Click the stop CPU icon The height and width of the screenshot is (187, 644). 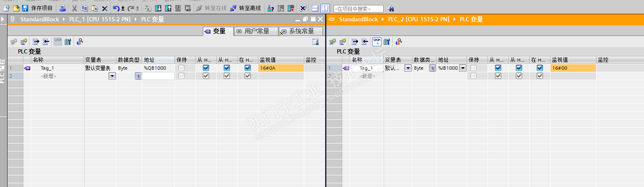[291, 8]
